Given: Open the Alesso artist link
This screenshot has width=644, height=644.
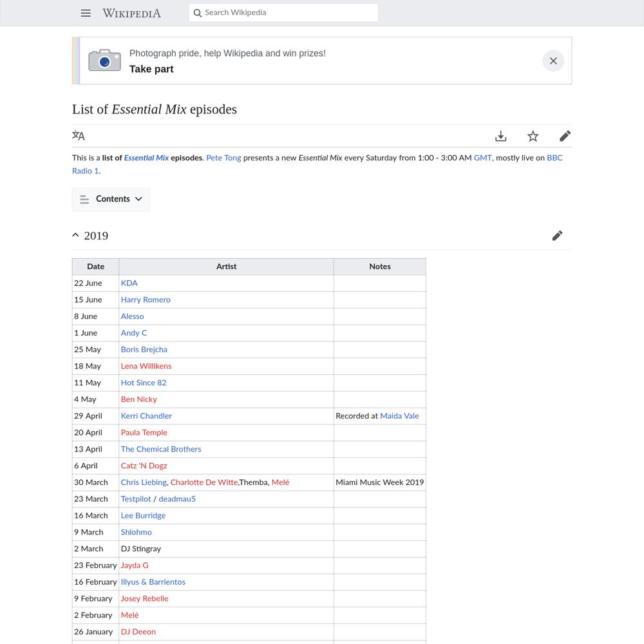Looking at the screenshot, I should [132, 316].
